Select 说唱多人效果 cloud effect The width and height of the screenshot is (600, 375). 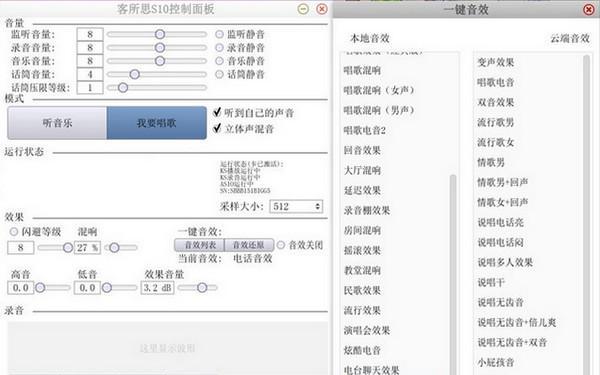(505, 262)
